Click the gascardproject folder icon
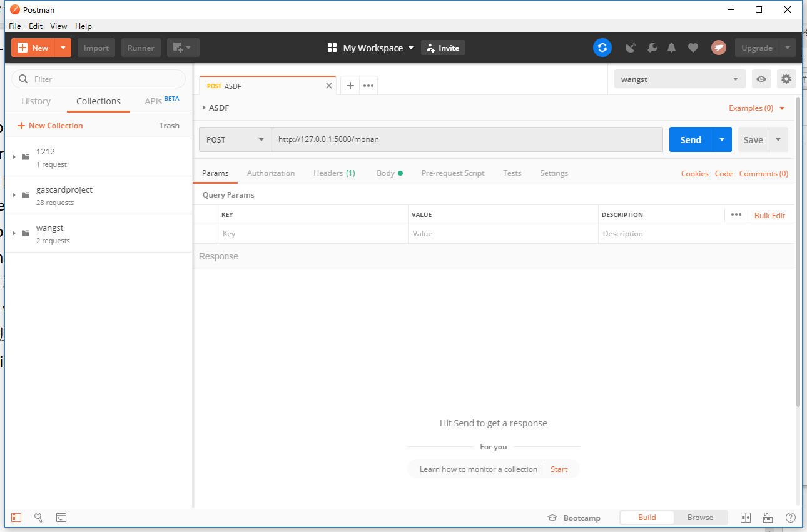The width and height of the screenshot is (807, 532). pos(26,195)
